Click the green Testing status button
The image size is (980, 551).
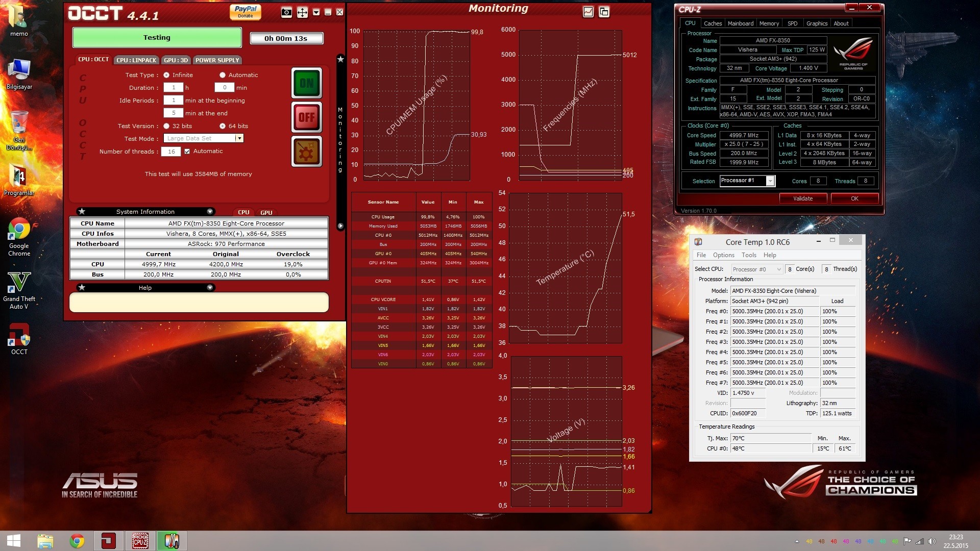157,37
